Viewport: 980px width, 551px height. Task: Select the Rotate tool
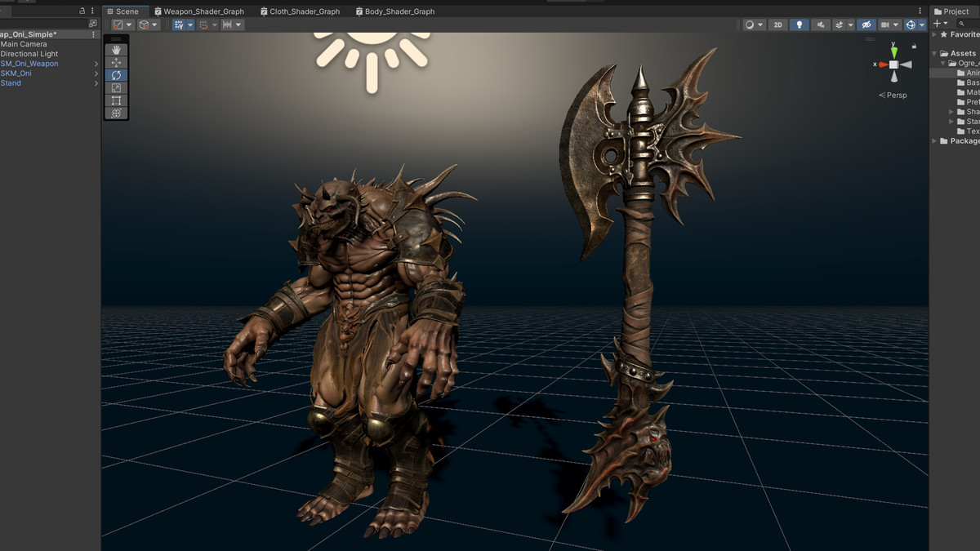[116, 74]
